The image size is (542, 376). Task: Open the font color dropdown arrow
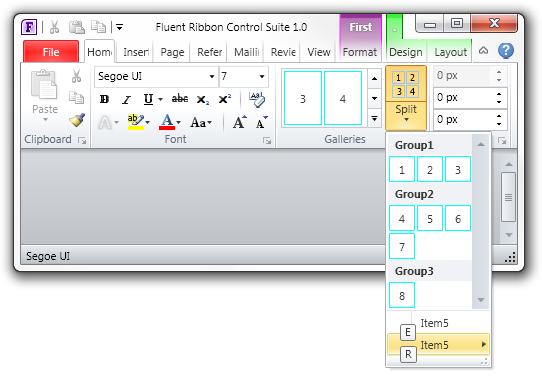click(x=179, y=122)
